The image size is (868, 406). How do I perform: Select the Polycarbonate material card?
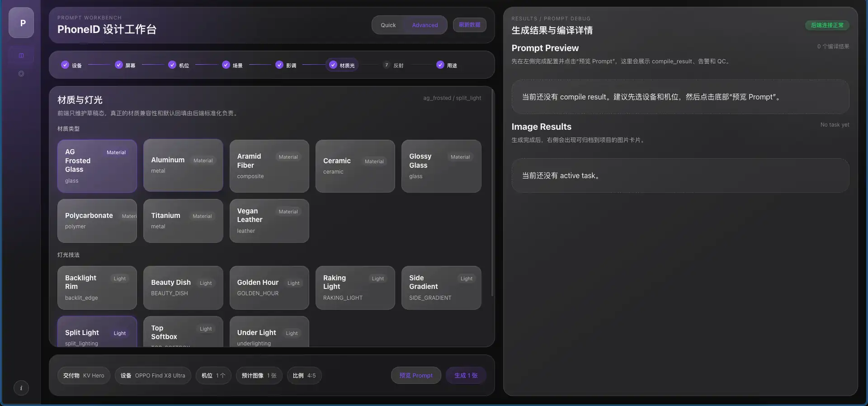[97, 221]
